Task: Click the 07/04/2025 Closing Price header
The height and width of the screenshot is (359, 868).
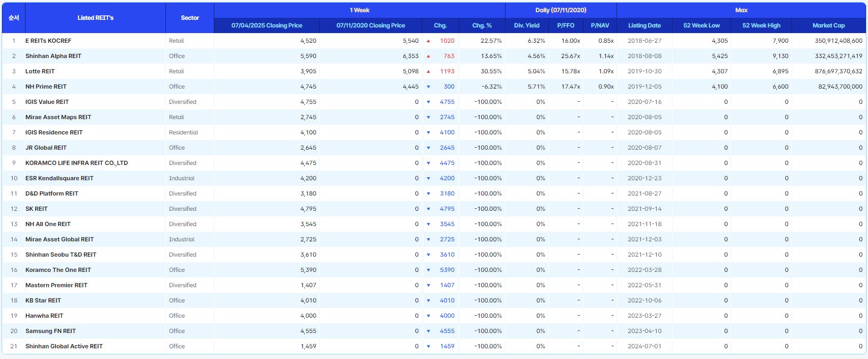Action: [267, 25]
